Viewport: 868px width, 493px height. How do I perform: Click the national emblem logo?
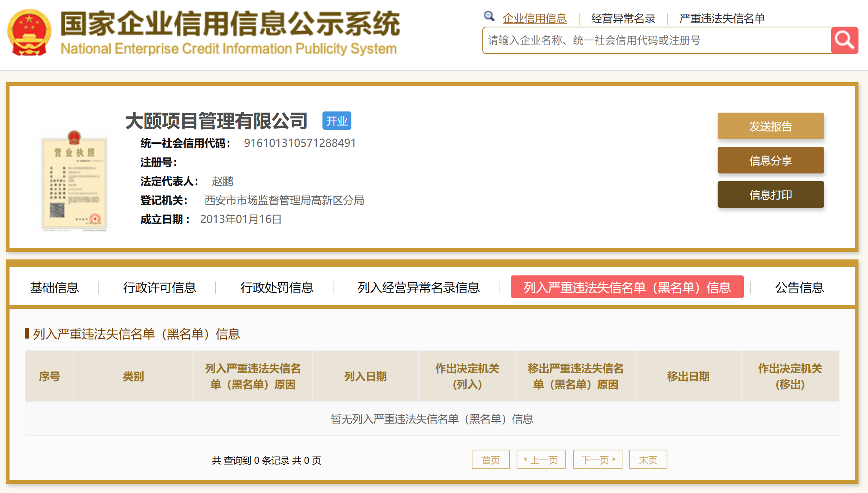coord(29,33)
